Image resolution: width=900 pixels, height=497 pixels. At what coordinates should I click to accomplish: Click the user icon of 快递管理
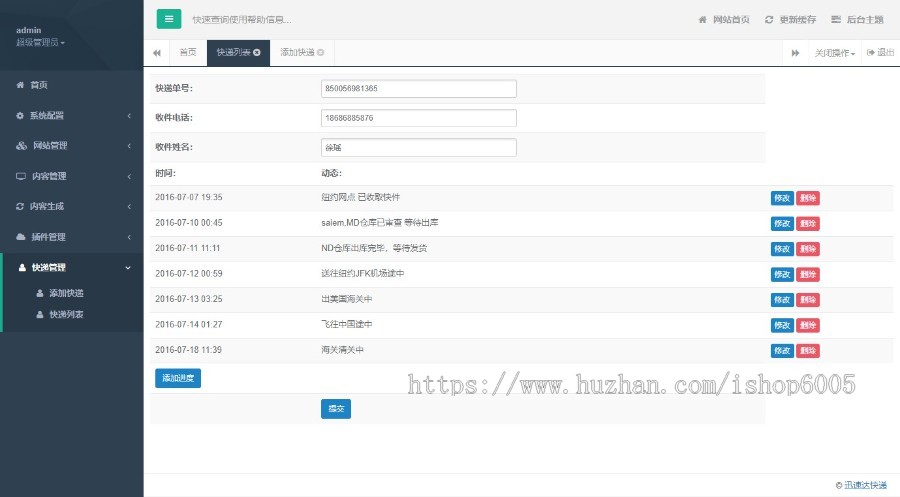[x=22, y=267]
